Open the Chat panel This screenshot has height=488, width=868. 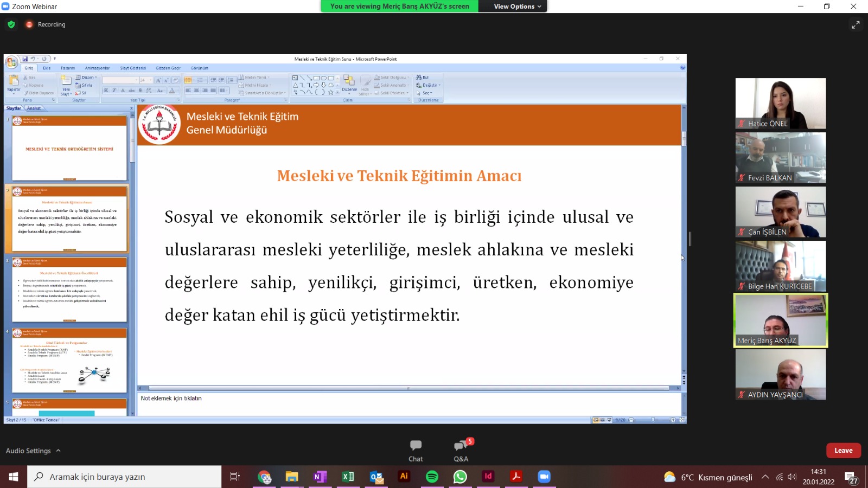[416, 450]
